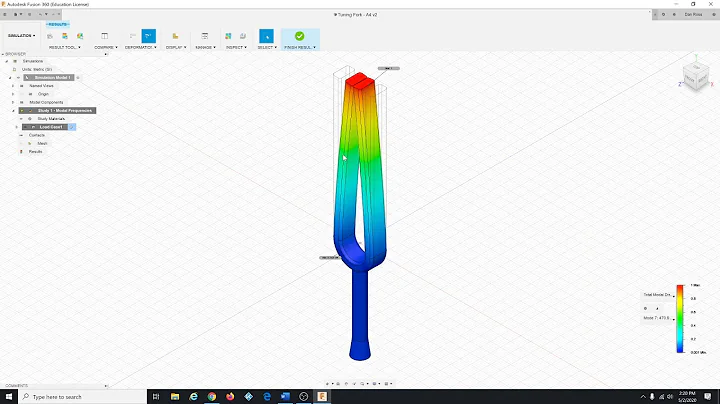Screen dimensions: 720x404
Task: Expand the Named Views node
Action: [13, 86]
